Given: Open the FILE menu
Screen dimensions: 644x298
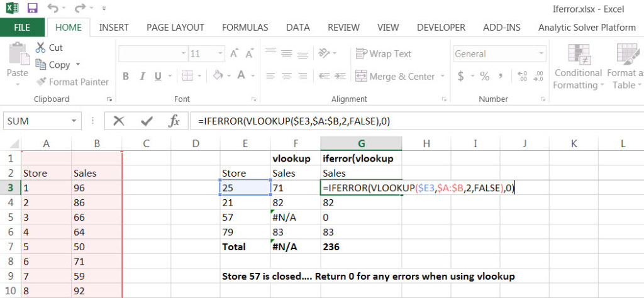Looking at the screenshot, I should point(22,28).
